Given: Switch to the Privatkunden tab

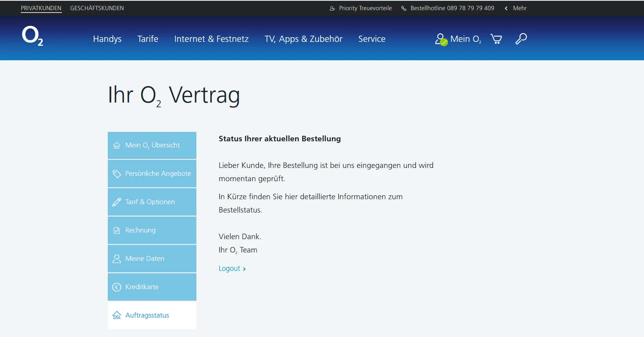Looking at the screenshot, I should (41, 8).
